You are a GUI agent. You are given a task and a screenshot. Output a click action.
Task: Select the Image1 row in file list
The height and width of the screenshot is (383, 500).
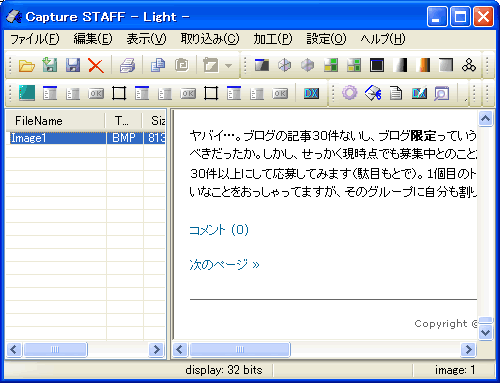[86, 138]
